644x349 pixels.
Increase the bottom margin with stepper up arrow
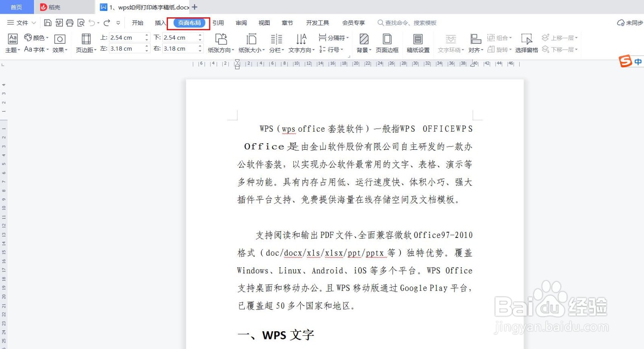(x=200, y=35)
